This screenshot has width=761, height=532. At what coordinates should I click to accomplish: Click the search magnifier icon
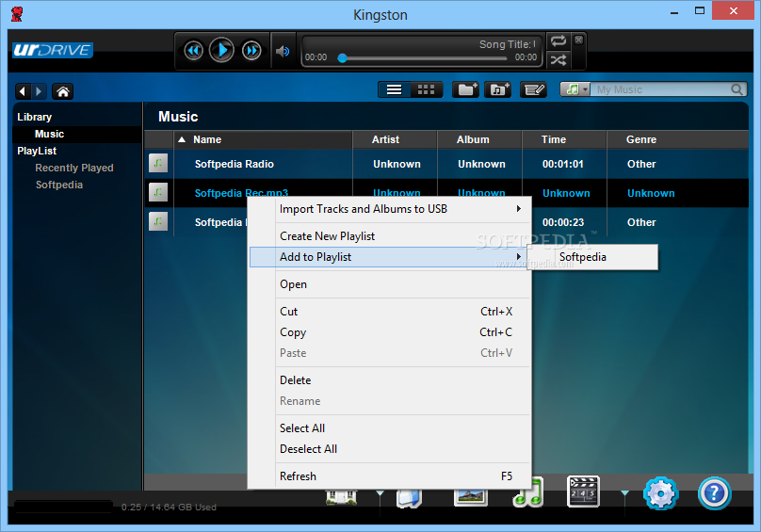click(737, 89)
